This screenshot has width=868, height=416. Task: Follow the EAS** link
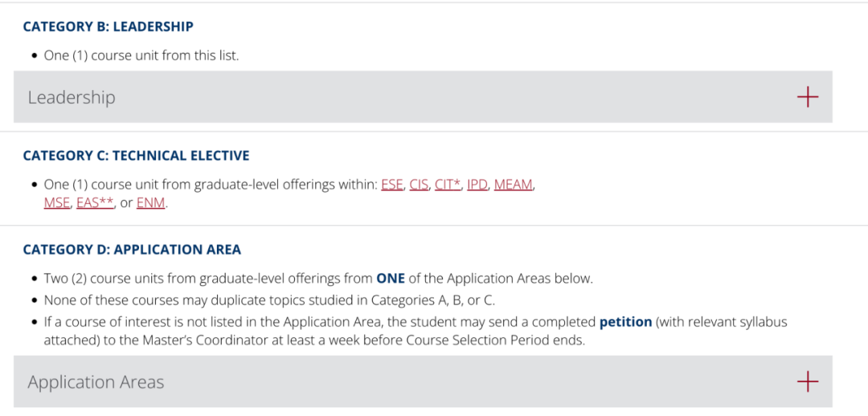click(95, 203)
